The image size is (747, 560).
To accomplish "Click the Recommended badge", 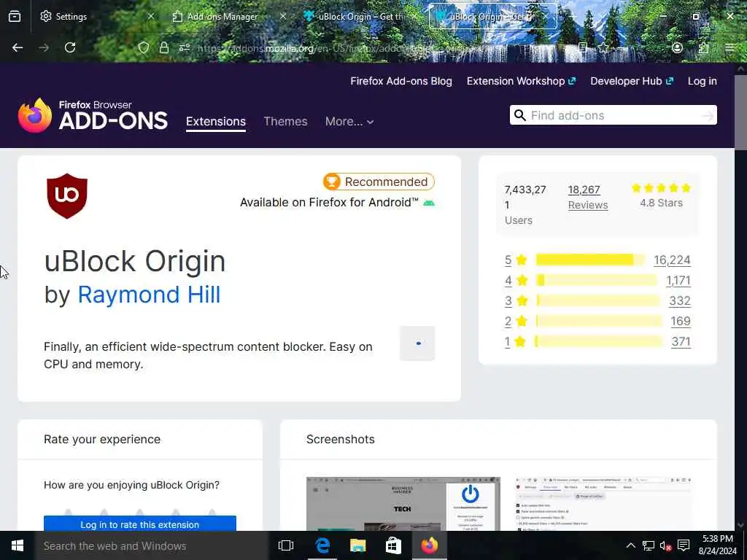I will (x=379, y=182).
